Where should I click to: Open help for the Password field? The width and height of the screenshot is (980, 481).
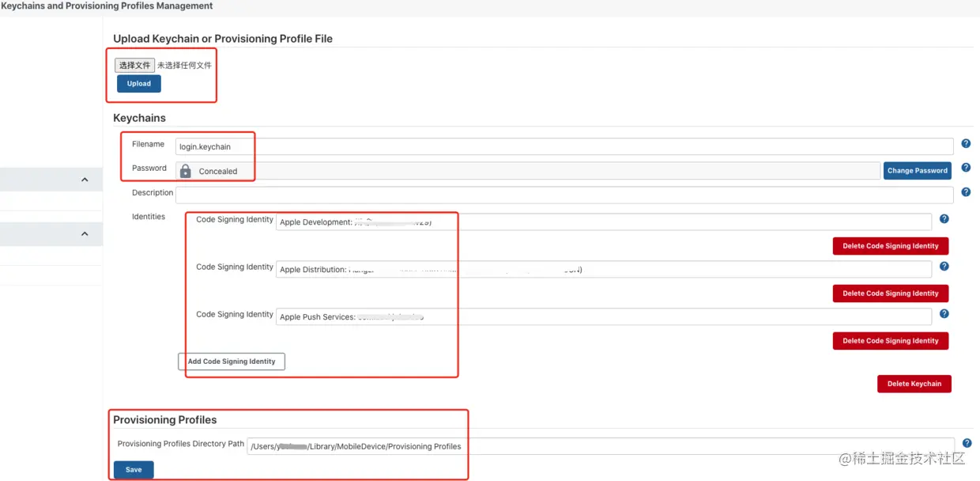click(x=966, y=168)
